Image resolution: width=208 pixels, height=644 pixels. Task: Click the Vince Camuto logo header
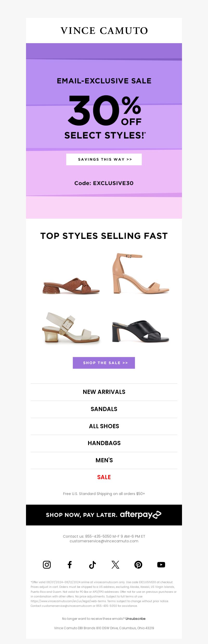(x=104, y=31)
